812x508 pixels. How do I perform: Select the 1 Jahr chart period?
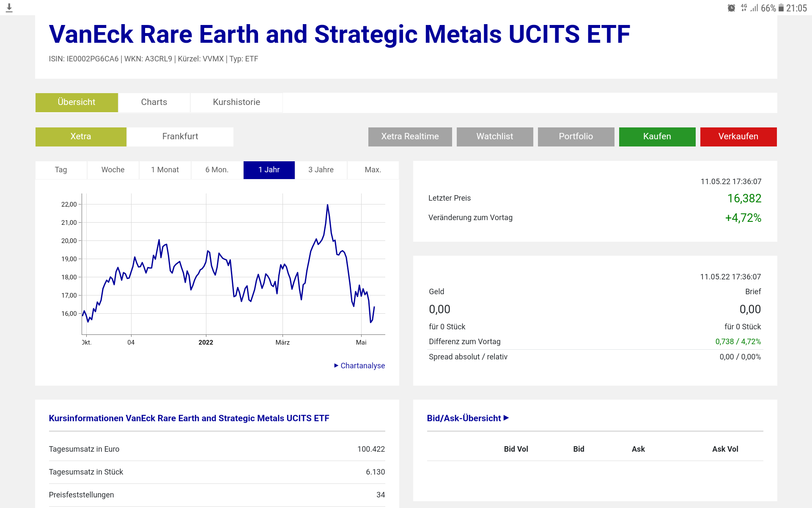pos(269,170)
